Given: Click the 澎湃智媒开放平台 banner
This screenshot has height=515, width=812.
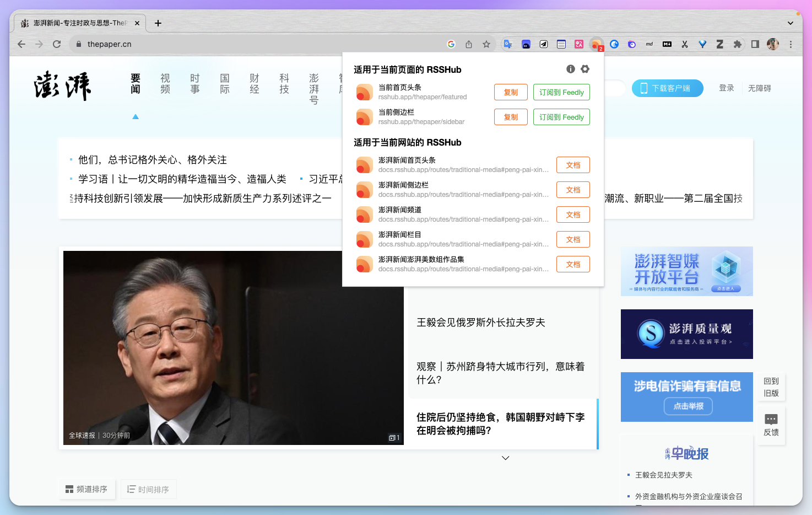Looking at the screenshot, I should coord(686,271).
